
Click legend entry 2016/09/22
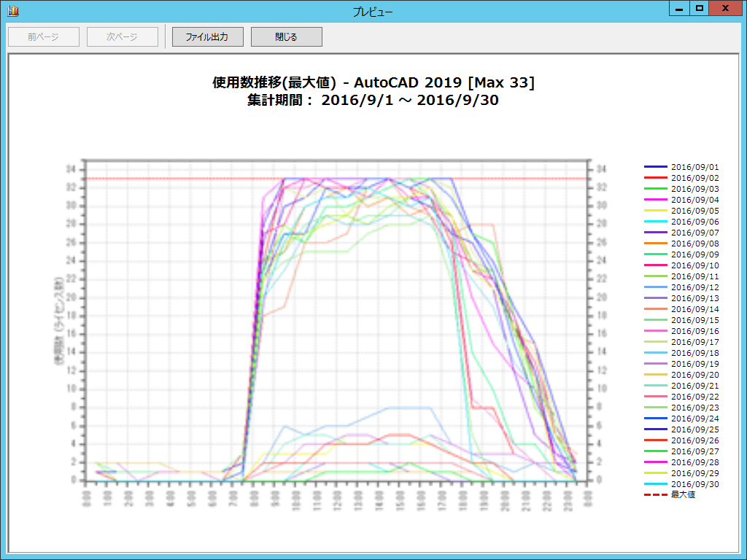tap(682, 397)
